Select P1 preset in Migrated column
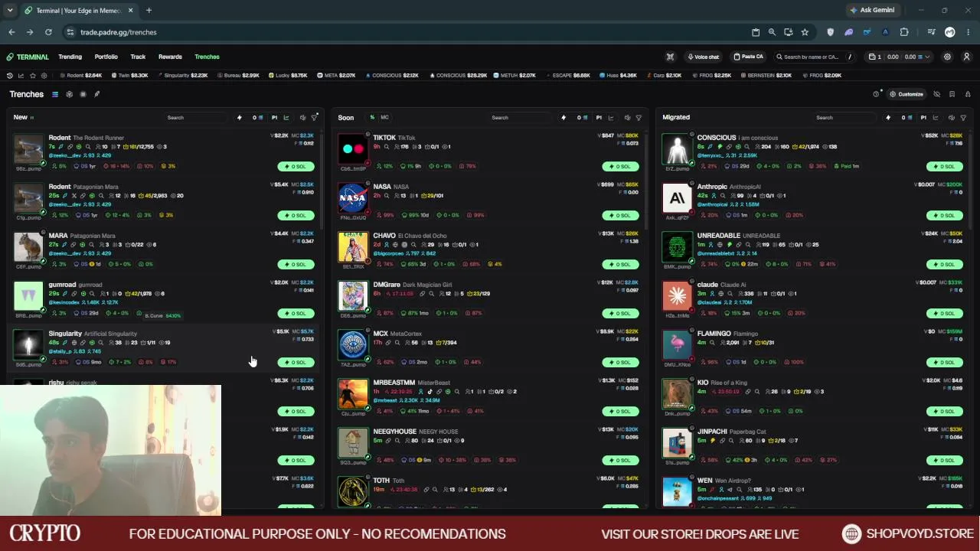This screenshot has height=551, width=980. (x=923, y=117)
